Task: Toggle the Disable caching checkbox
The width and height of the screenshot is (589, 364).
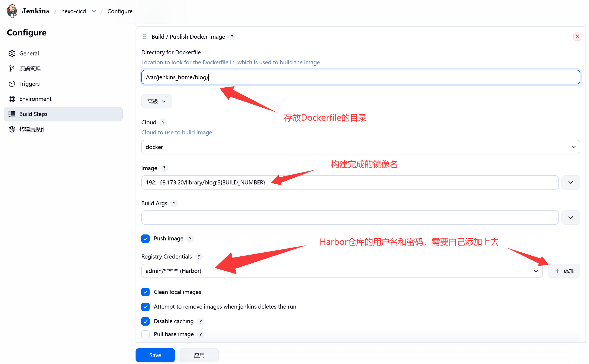Action: [146, 321]
